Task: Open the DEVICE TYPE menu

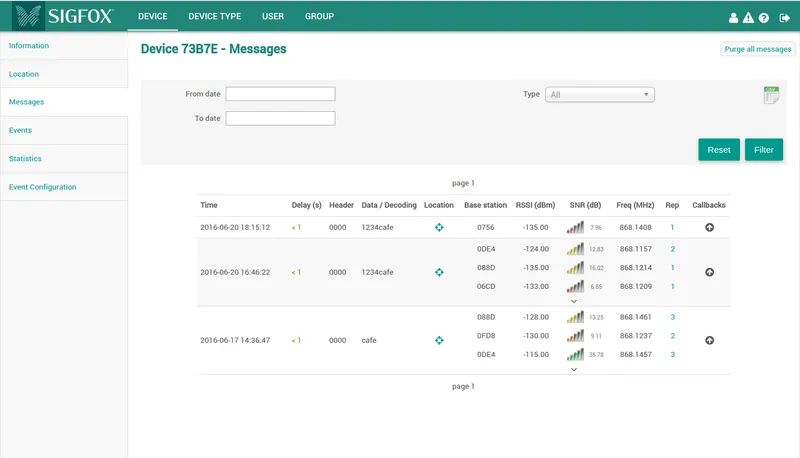Action: coord(216,17)
